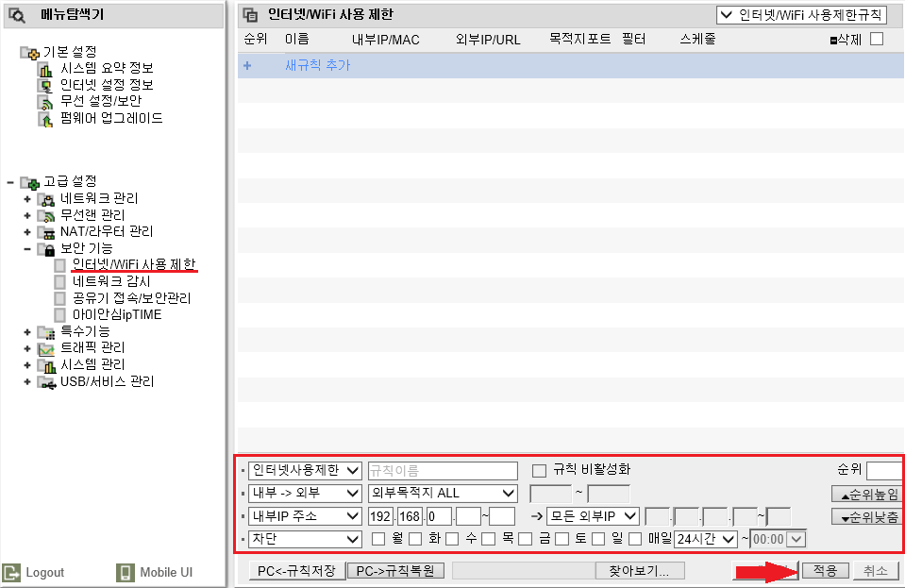Open the 모든 외부IP dropdown

[x=593, y=516]
